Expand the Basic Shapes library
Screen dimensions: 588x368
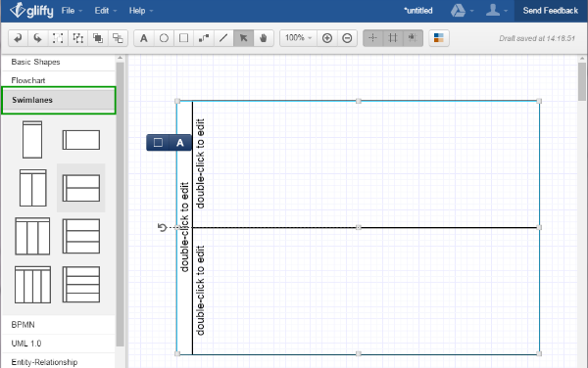(59, 62)
